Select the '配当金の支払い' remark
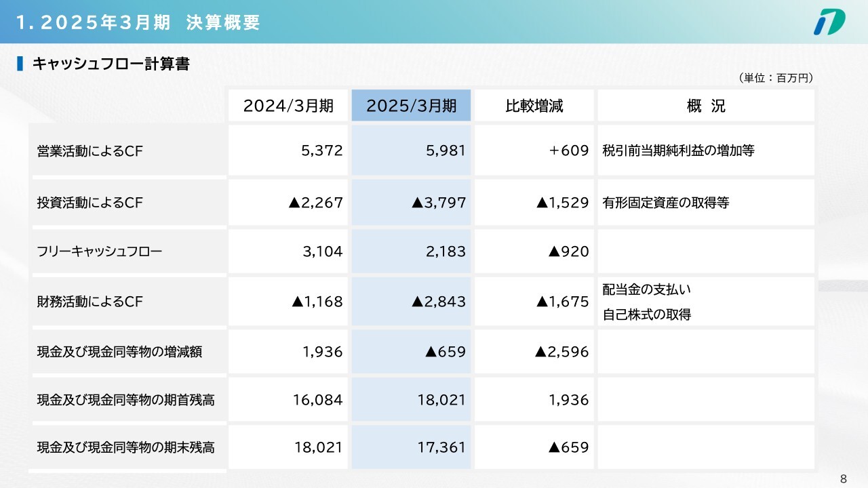The width and height of the screenshot is (868, 488). [x=646, y=289]
